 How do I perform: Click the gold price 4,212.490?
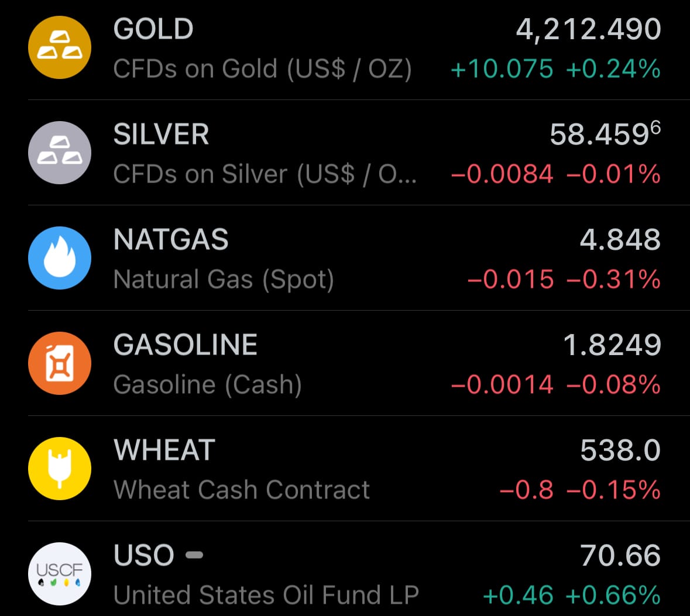tap(588, 29)
